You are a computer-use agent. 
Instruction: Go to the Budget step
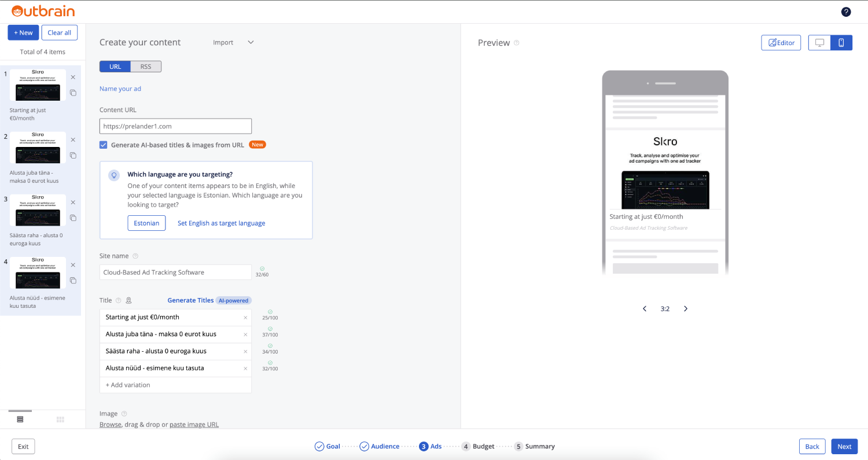pos(478,446)
